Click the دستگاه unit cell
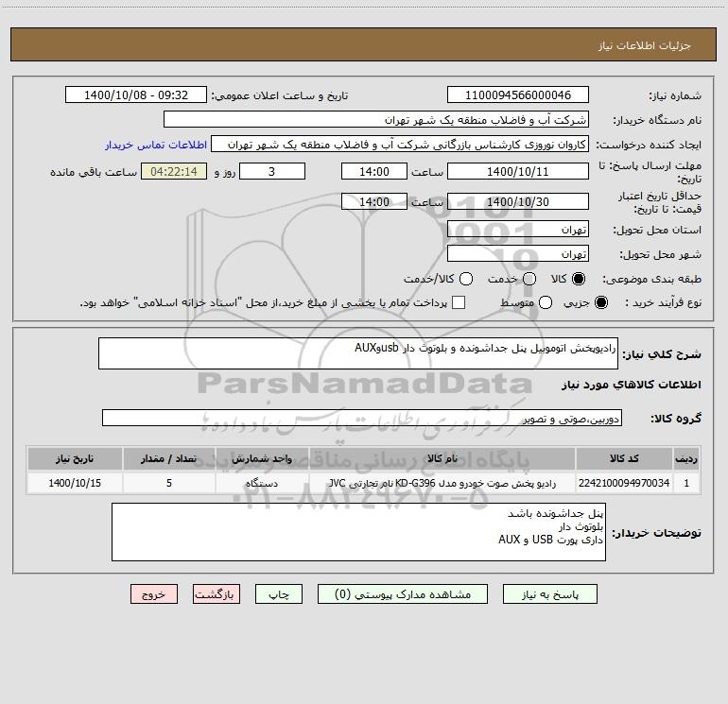This screenshot has width=728, height=704. [262, 483]
